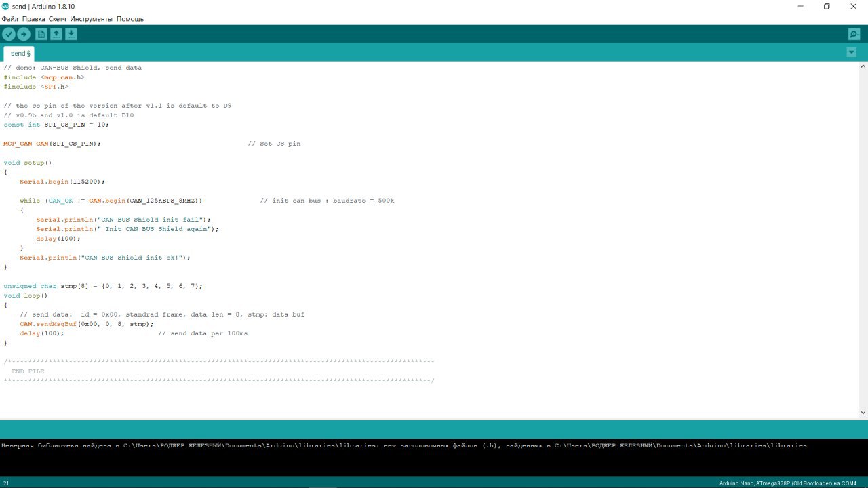
Task: Open the Файл menu
Action: 9,19
